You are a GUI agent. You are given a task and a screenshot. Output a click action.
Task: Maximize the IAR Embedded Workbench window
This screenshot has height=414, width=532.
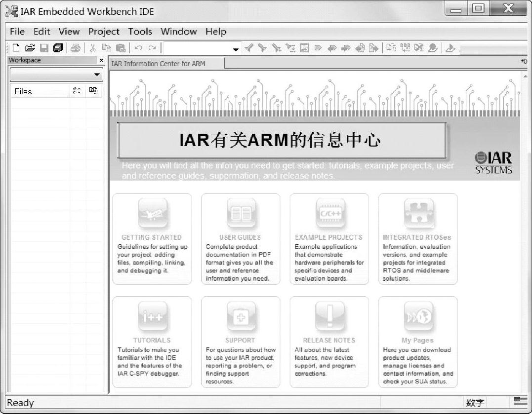pos(478,8)
